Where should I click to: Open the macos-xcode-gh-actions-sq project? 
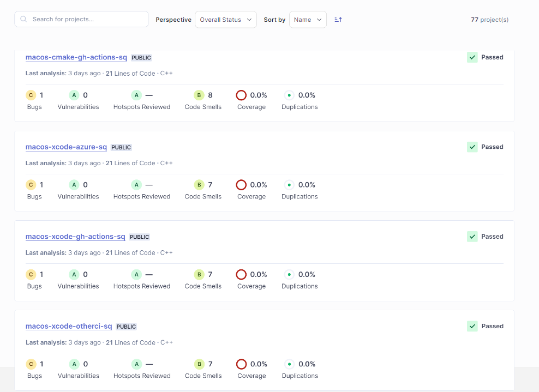[x=75, y=237]
